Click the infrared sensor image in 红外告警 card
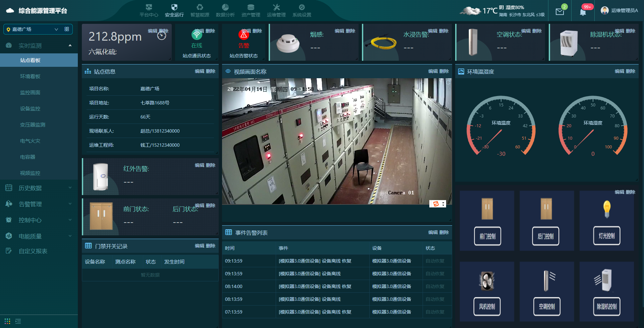The image size is (644, 328). [101, 177]
